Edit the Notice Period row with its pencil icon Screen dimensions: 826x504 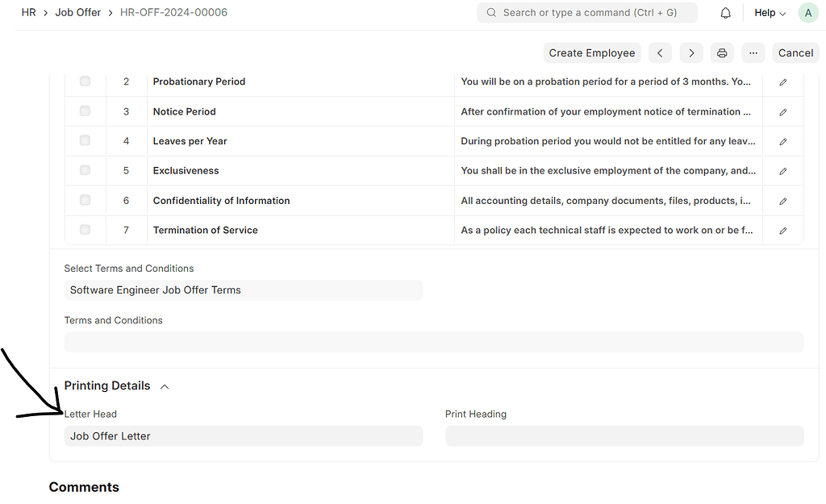coord(782,111)
